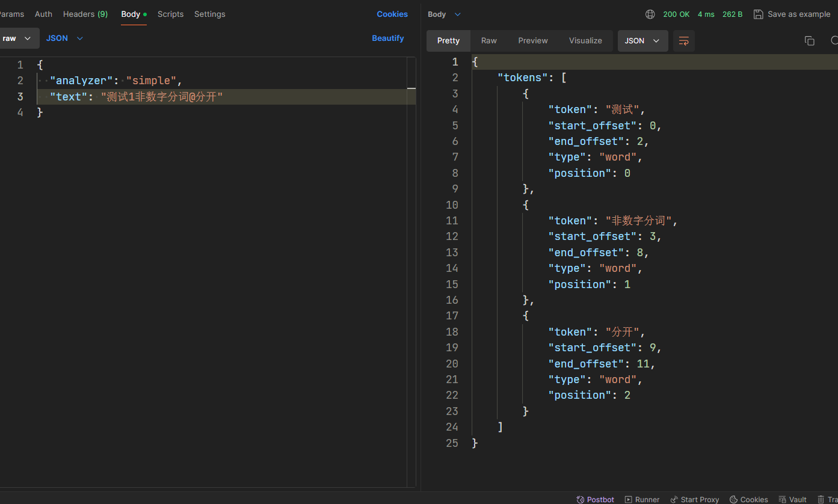
Task: Click the response token value "分开"
Action: coord(622,332)
